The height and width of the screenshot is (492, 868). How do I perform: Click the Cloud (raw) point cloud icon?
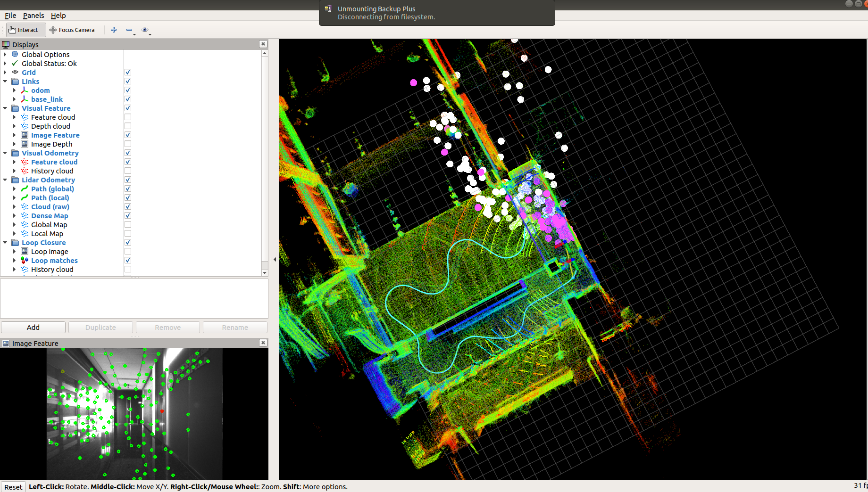point(25,206)
